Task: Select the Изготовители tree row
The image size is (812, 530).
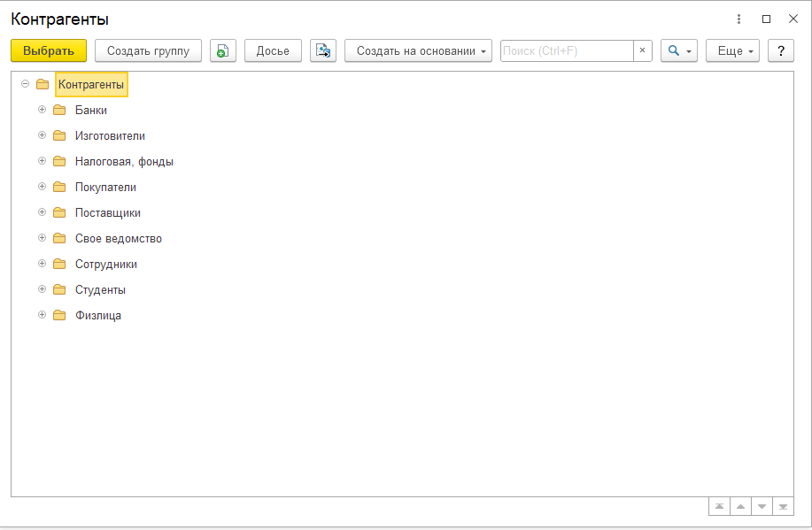Action: (110, 135)
